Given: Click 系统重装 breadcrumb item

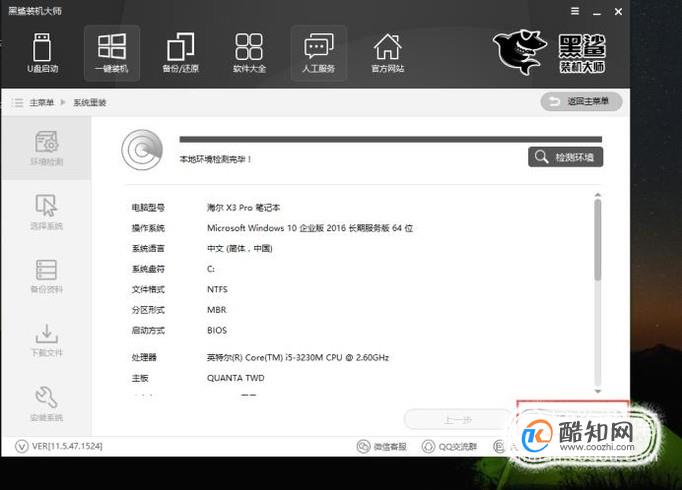Looking at the screenshot, I should click(90, 103).
